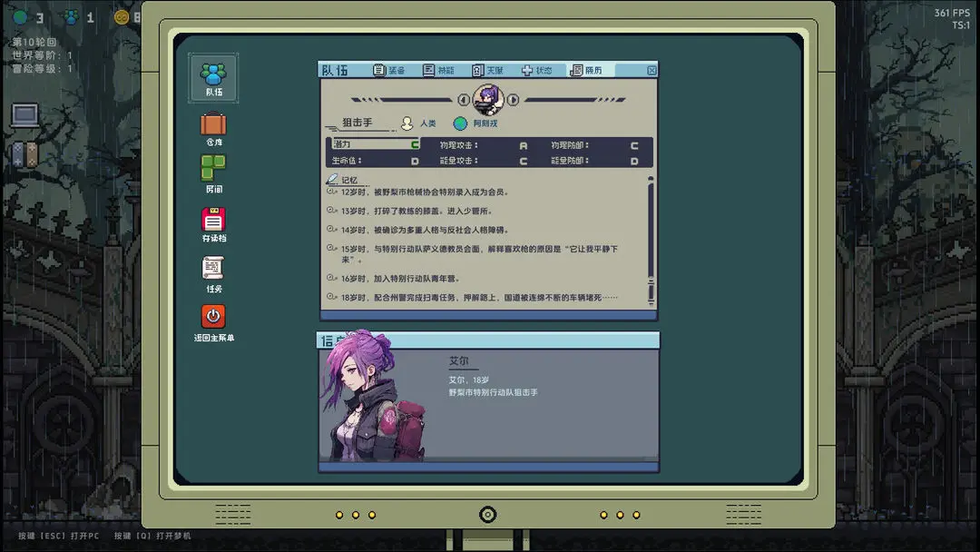Select the 履历 resume tab

pos(587,70)
